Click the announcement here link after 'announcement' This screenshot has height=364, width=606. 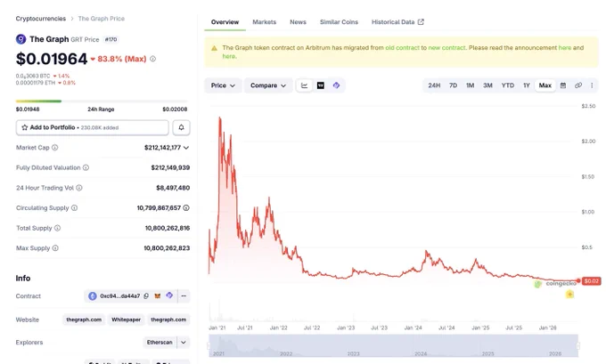(x=565, y=48)
